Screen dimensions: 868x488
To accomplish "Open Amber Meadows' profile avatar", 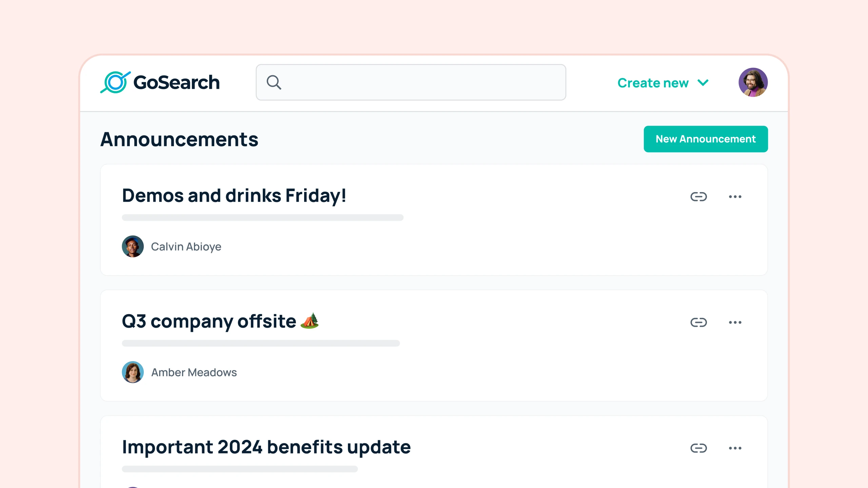I will [133, 372].
